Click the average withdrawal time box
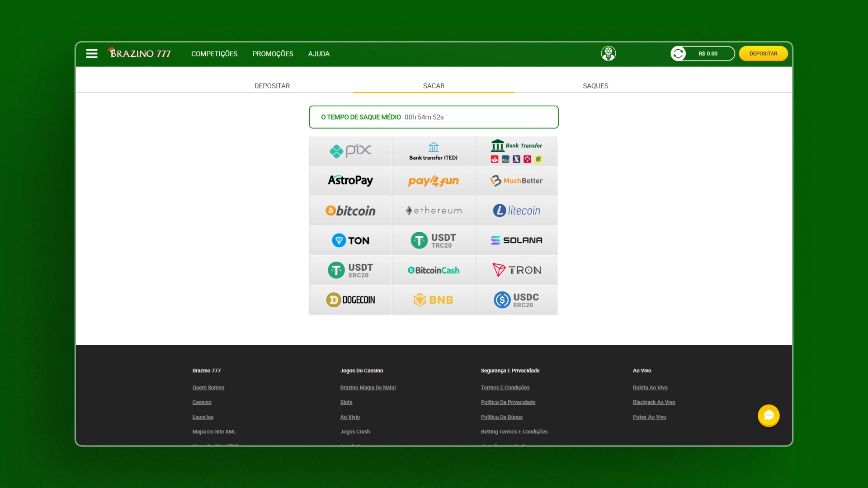 (x=434, y=117)
